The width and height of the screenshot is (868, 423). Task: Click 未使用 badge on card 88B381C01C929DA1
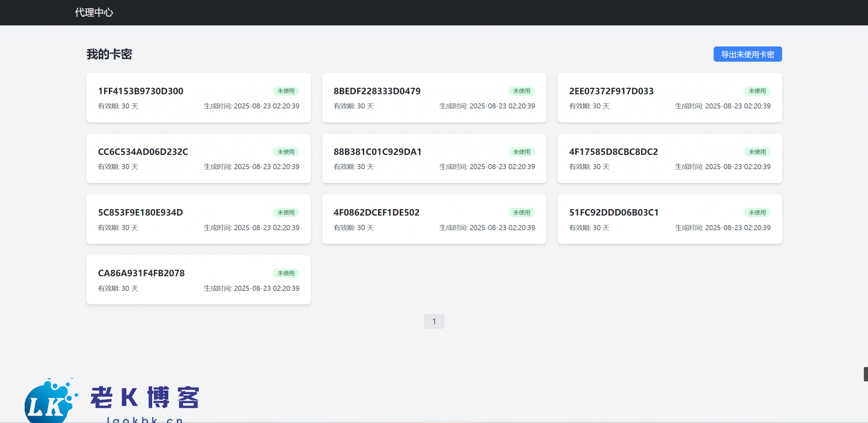(x=521, y=152)
